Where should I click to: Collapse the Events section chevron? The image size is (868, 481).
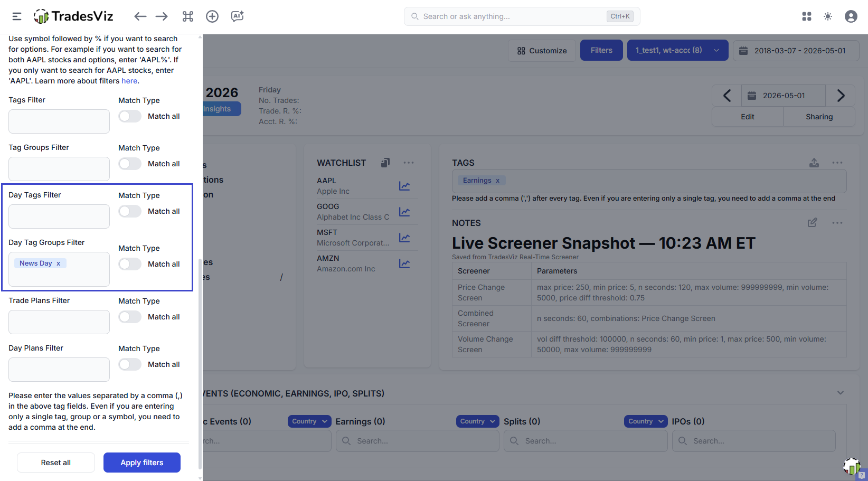(x=841, y=393)
